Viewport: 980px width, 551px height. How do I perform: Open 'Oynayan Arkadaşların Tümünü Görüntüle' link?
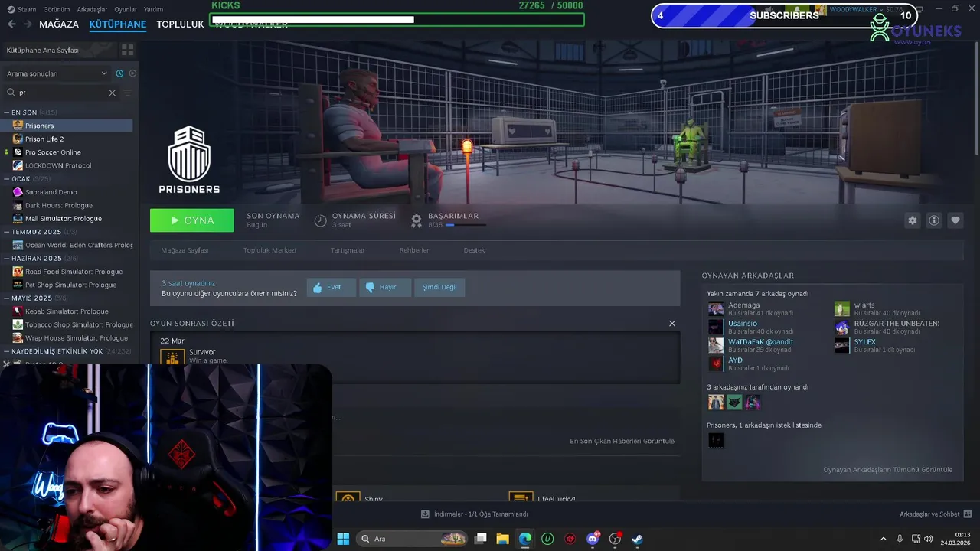click(x=887, y=469)
